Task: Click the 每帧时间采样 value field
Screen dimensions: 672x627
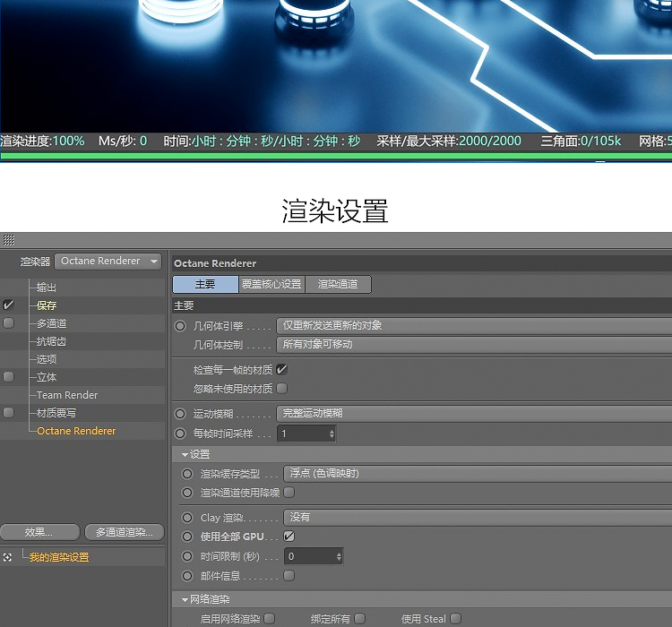Action: point(303,434)
